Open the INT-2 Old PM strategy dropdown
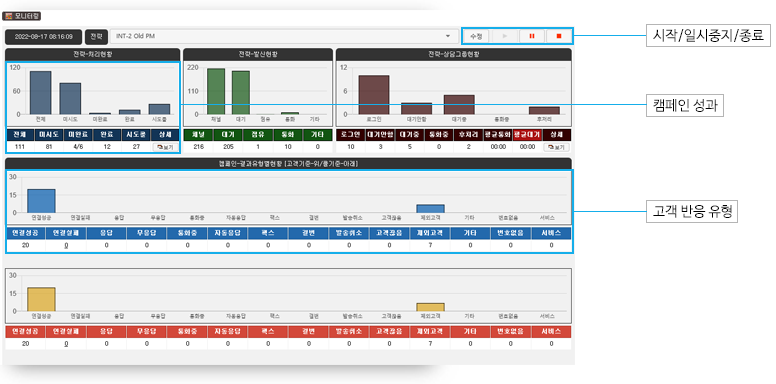This screenshot has height=384, width=776. [284, 36]
